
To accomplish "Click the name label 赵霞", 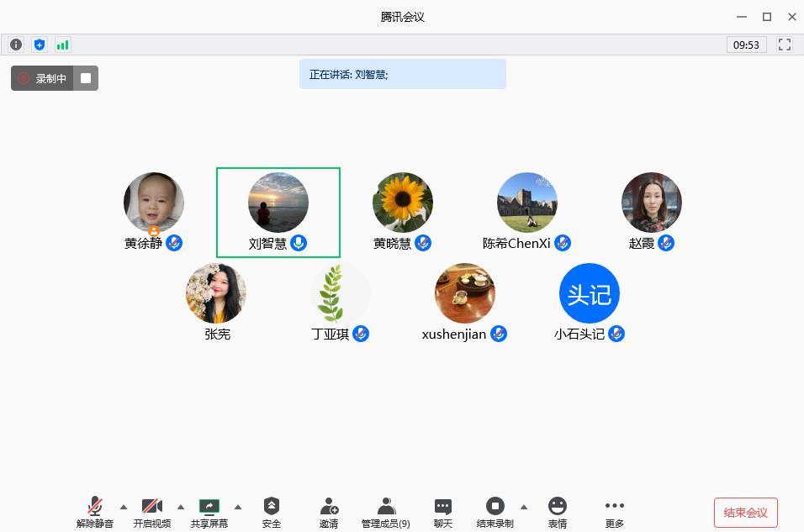I will tap(642, 243).
